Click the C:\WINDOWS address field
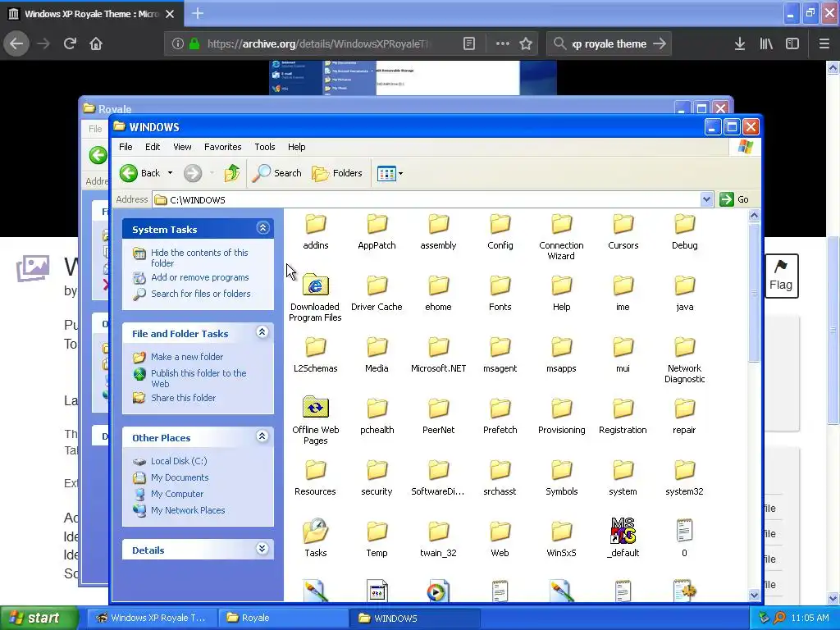Screen dimensions: 840x630 point(426,200)
